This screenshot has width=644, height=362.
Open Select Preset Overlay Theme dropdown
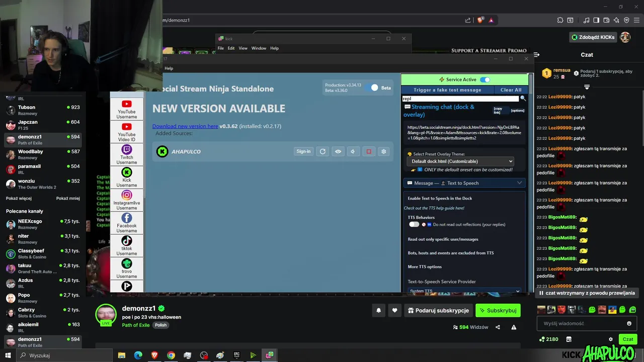tap(461, 161)
